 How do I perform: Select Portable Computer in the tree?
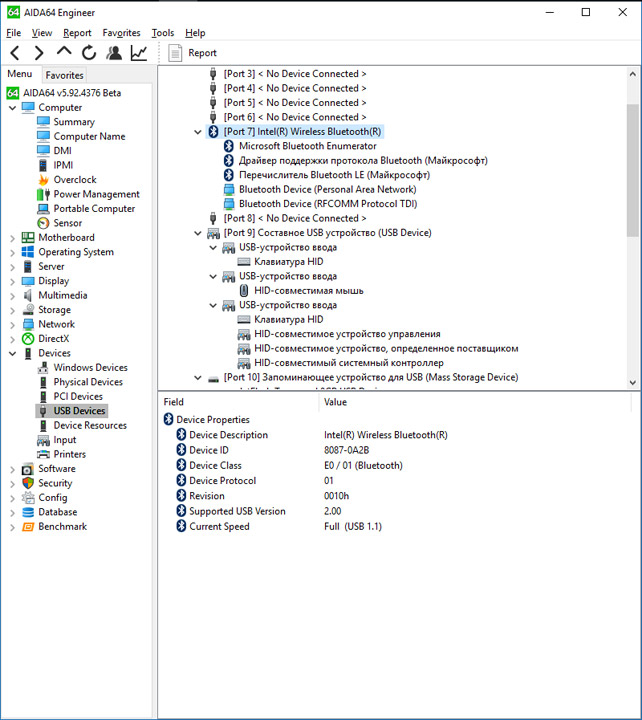94,208
